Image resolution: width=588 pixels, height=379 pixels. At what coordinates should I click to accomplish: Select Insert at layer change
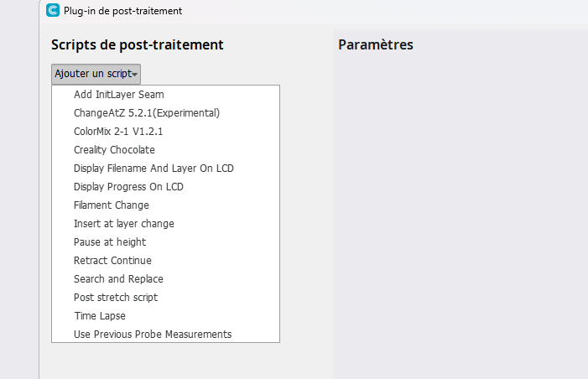pos(165,223)
